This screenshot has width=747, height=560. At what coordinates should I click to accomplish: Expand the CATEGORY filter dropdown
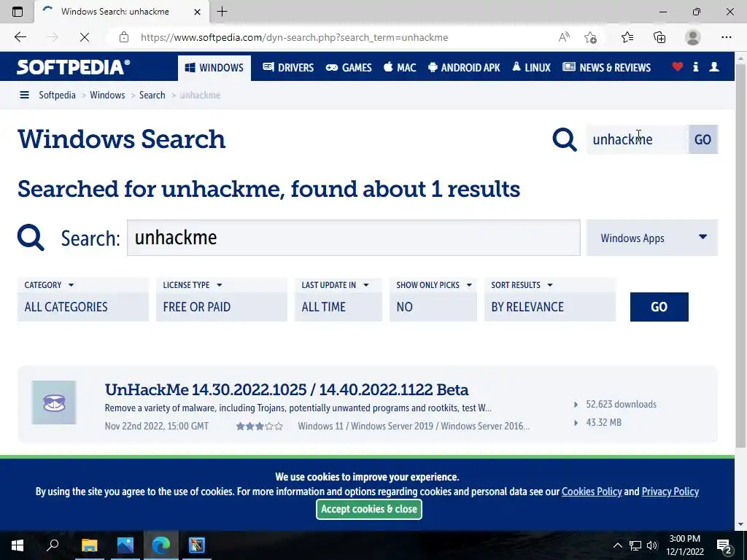pos(50,285)
